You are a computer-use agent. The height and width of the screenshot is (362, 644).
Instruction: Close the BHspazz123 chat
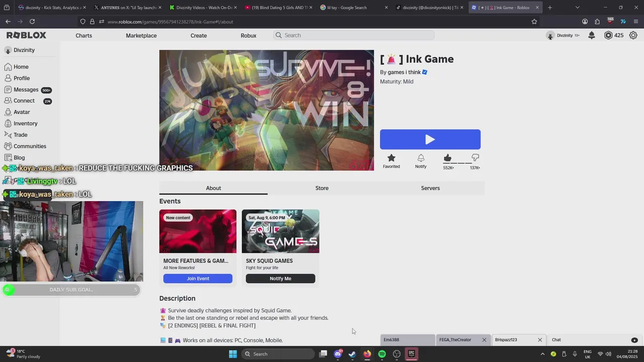click(540, 340)
